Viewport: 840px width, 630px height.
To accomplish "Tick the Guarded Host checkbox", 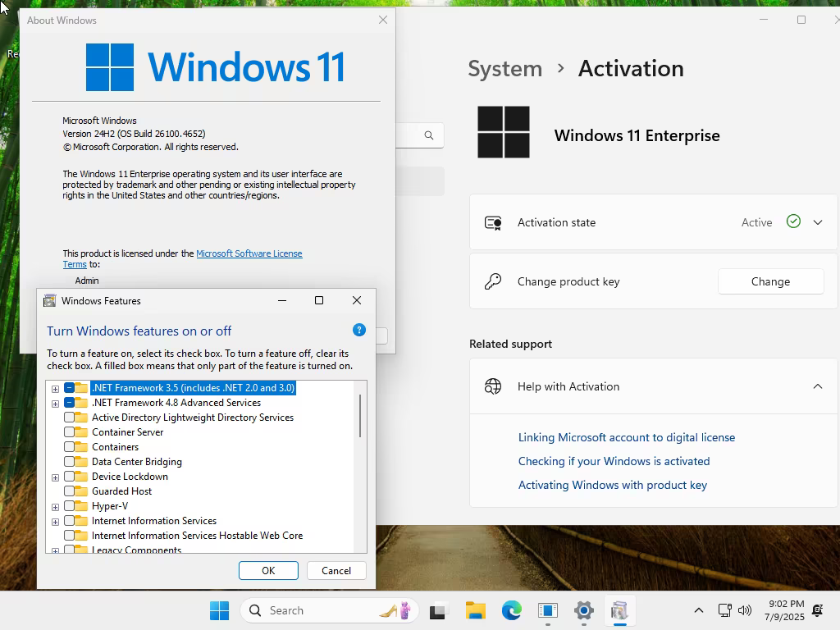I will [69, 491].
